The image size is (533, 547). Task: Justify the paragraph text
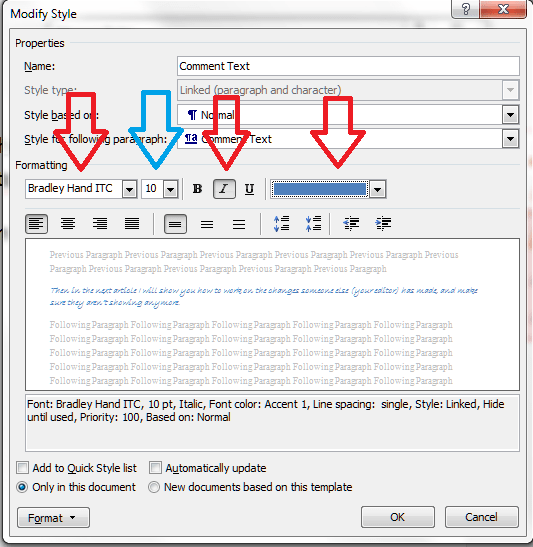click(x=132, y=224)
